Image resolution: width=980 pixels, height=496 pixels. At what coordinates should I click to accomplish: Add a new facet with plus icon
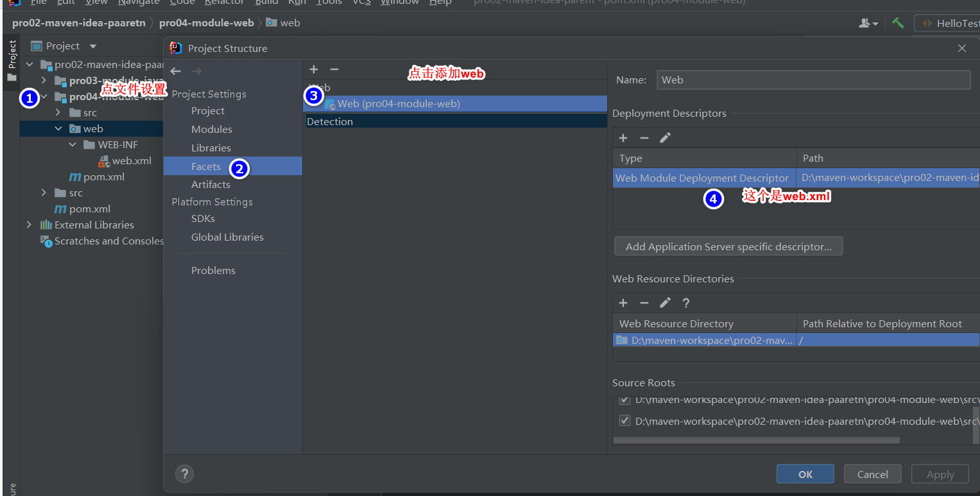pos(314,69)
